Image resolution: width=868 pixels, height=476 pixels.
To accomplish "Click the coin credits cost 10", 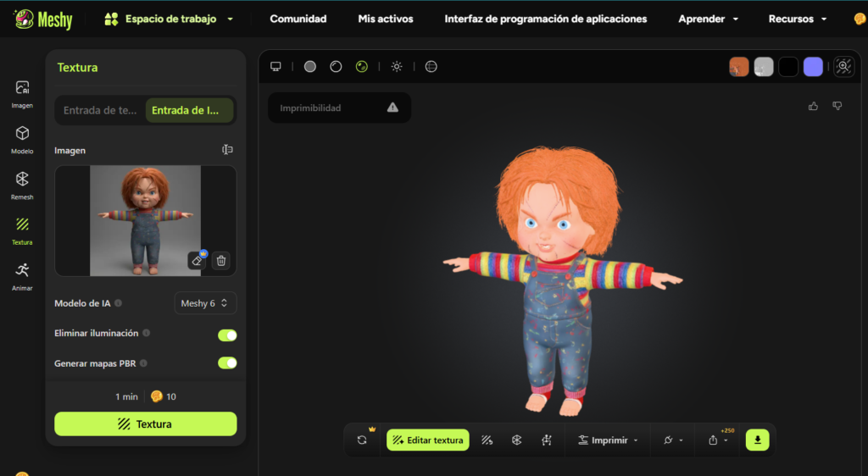I will click(164, 396).
